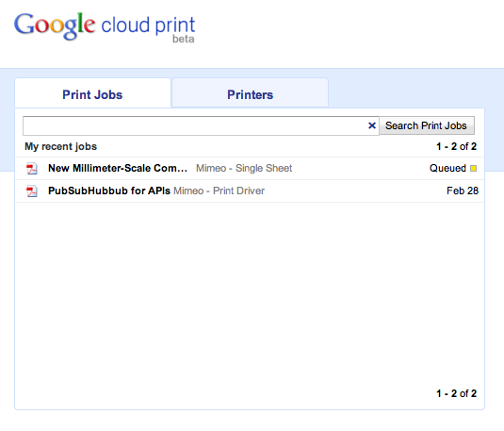The image size is (504, 431).
Task: Click the beta label under the logo
Action: point(183,39)
